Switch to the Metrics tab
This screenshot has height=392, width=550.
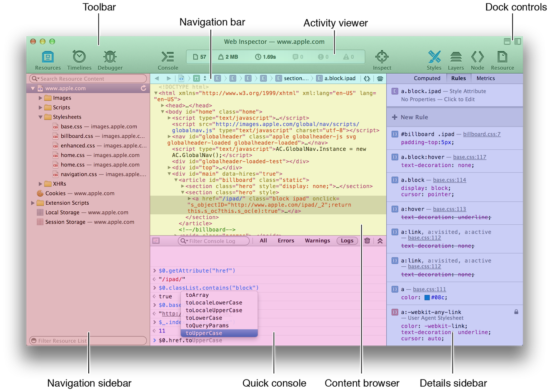(486, 78)
